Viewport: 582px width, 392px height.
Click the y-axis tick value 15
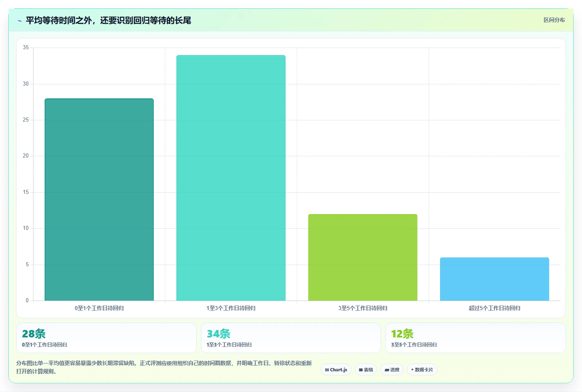26,192
